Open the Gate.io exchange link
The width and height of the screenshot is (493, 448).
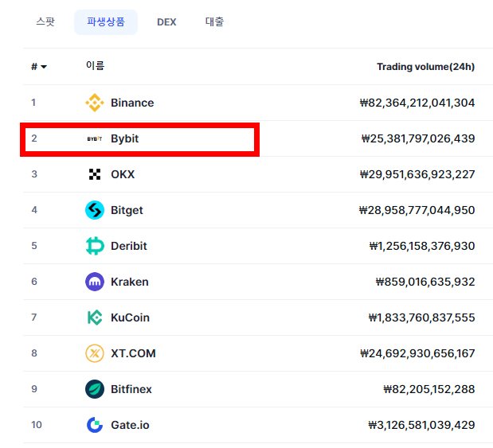coord(130,425)
